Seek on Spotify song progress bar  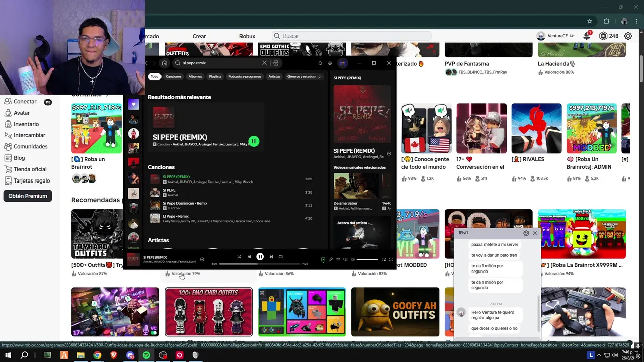(x=260, y=264)
